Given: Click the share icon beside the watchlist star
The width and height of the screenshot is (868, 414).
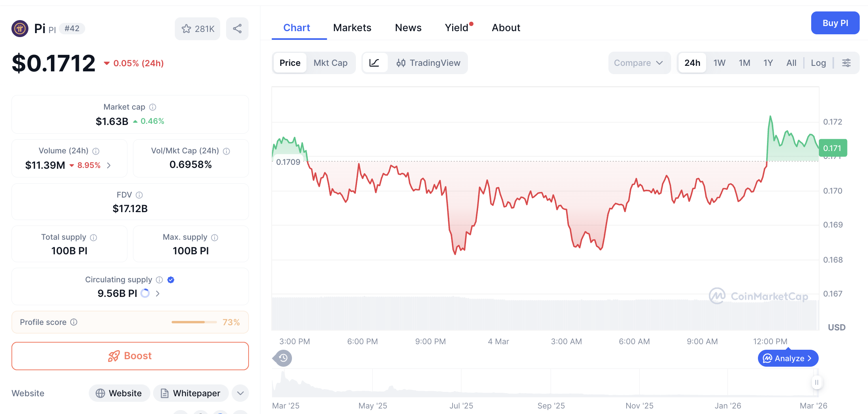Looking at the screenshot, I should (237, 28).
